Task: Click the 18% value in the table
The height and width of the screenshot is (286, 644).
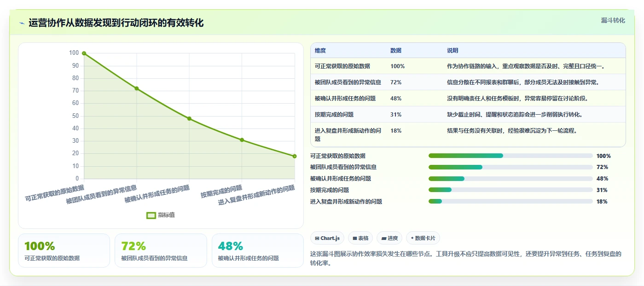Action: coord(396,131)
